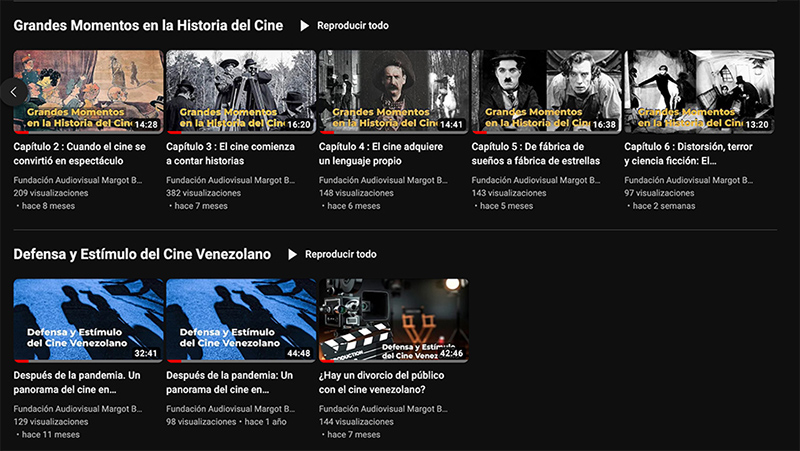Viewport: 800px width, 451px height.
Task: Click channel name under Capítulo 6 video
Action: pos(689,180)
